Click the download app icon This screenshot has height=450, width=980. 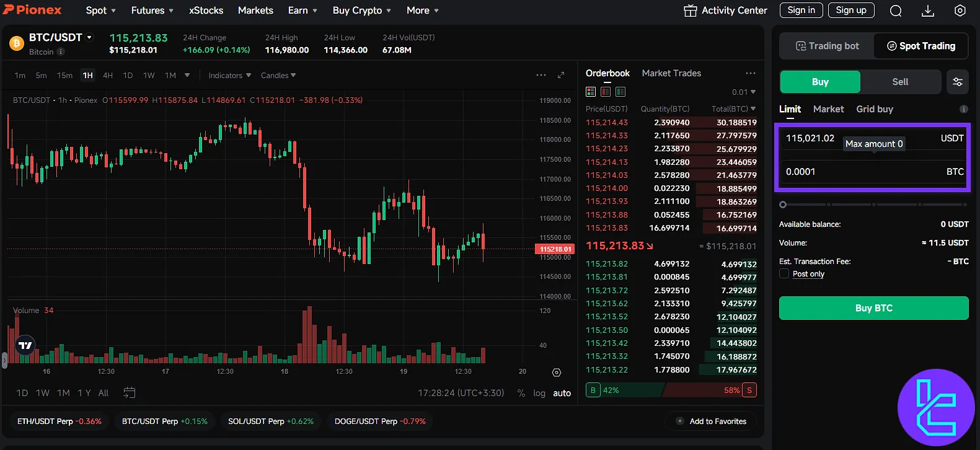click(928, 11)
